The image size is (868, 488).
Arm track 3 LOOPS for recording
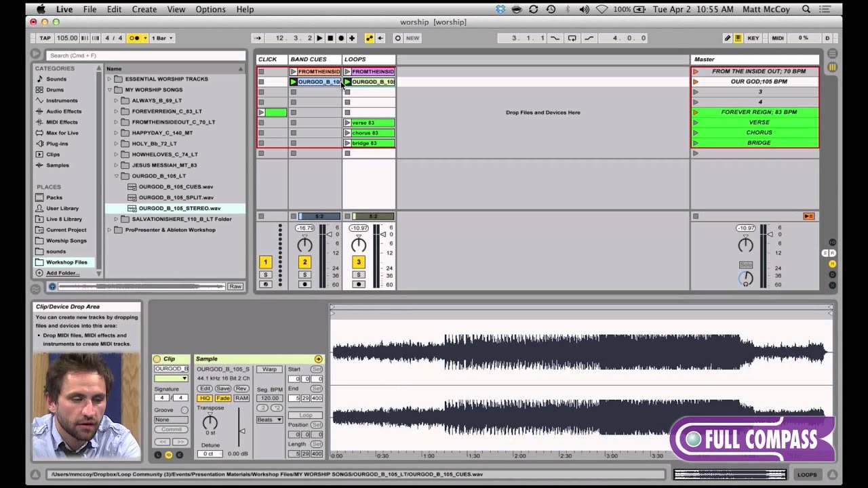359,284
